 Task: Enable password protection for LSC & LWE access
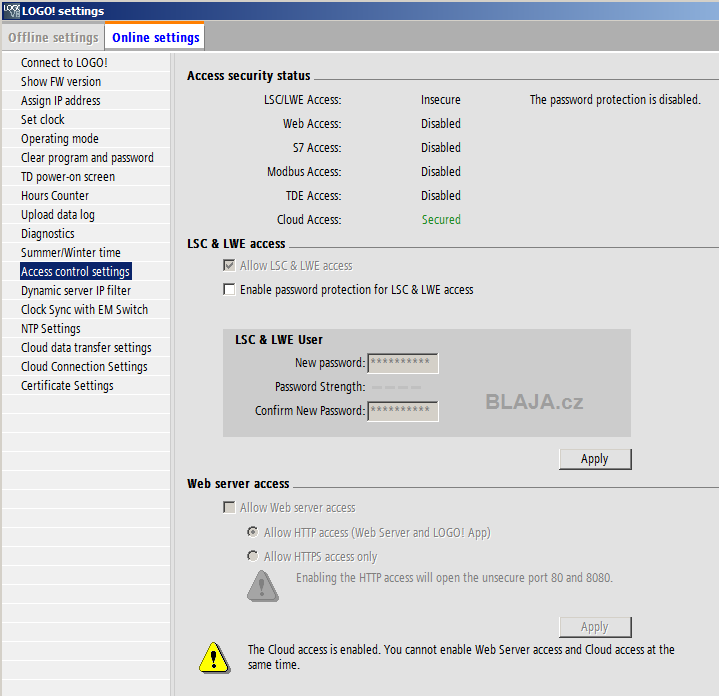(229, 289)
